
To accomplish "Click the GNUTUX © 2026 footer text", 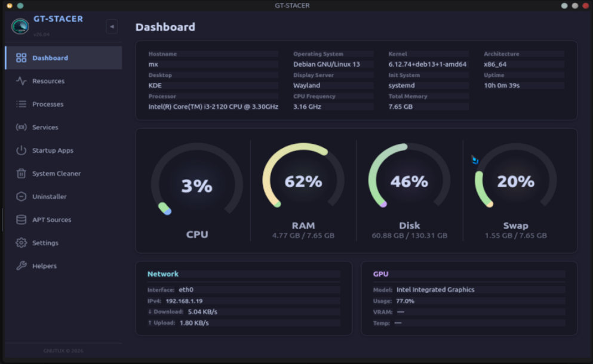I will click(x=63, y=351).
